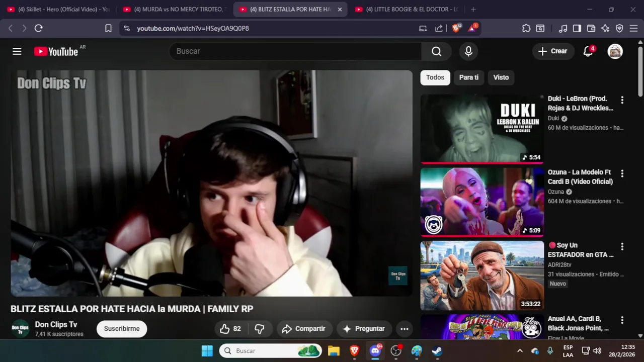The height and width of the screenshot is (362, 644).
Task: Open options for Ozuna La Modelo video
Action: pos(622,173)
